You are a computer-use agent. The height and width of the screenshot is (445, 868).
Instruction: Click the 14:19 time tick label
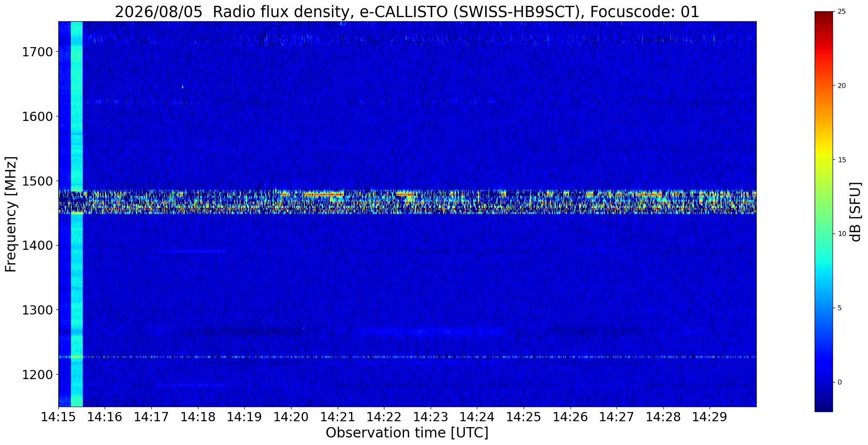click(x=245, y=417)
